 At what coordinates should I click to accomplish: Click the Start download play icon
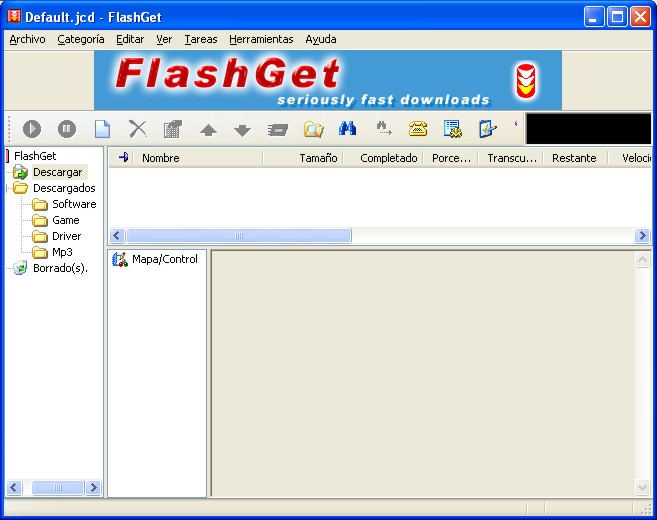tap(32, 128)
